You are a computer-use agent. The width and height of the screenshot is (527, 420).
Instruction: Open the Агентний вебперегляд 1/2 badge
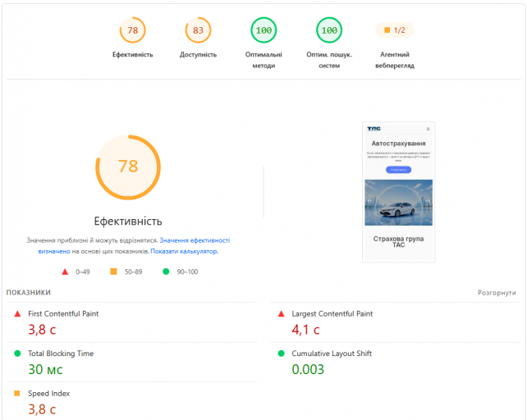tap(395, 30)
